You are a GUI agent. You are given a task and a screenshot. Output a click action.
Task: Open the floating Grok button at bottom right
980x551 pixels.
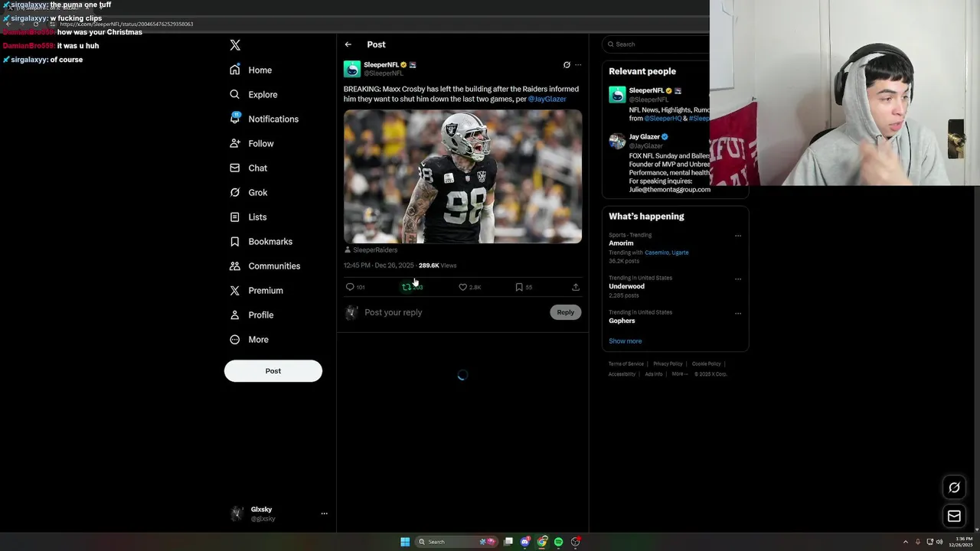[x=954, y=487]
